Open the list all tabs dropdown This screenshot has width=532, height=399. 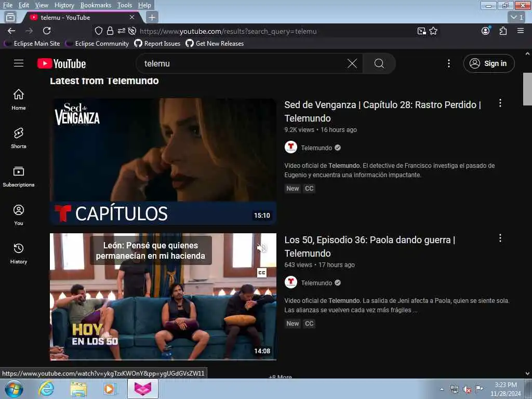coord(517,17)
